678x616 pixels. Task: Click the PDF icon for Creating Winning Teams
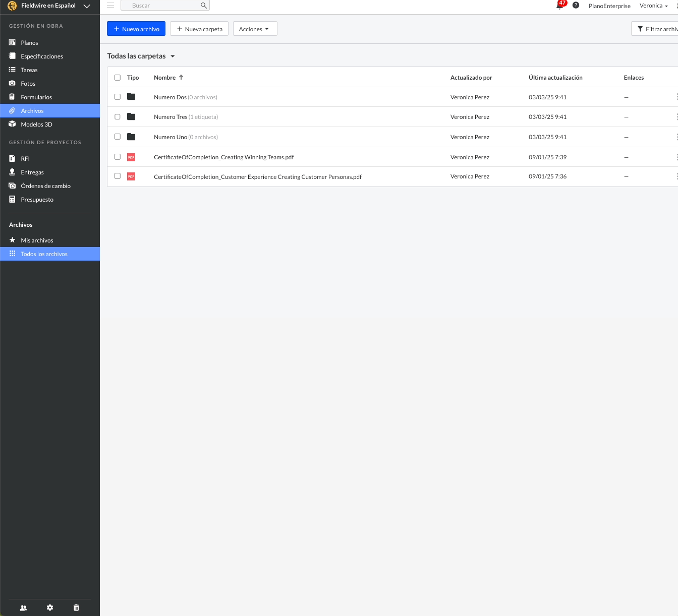[131, 157]
